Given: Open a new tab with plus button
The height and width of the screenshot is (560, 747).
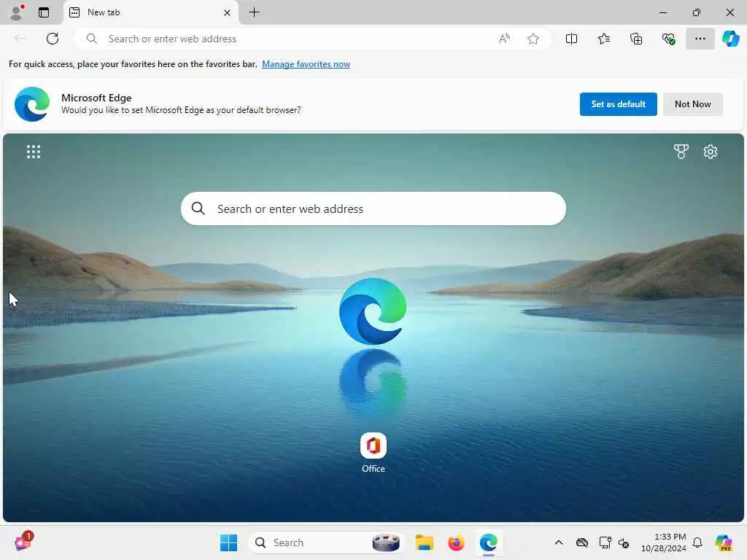Looking at the screenshot, I should click(255, 12).
